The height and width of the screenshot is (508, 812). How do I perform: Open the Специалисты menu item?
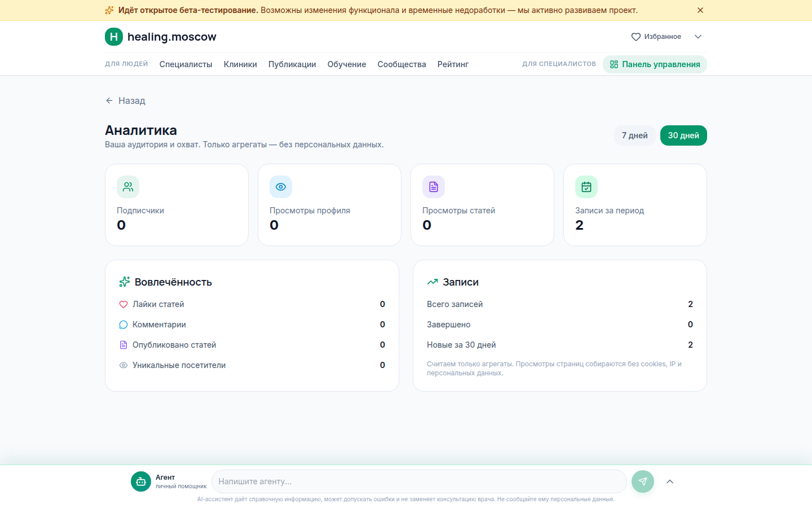pyautogui.click(x=186, y=64)
